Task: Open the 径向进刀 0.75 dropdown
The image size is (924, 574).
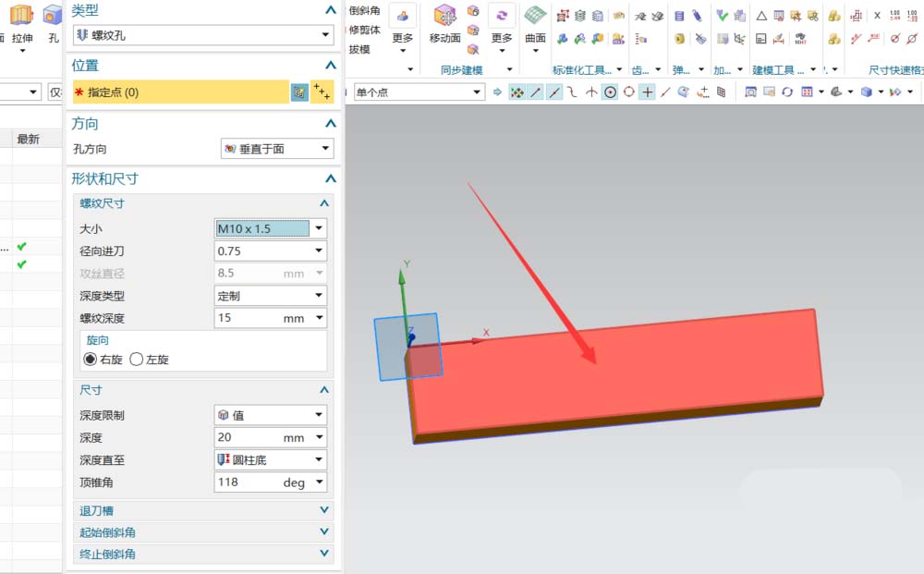Action: (x=271, y=250)
